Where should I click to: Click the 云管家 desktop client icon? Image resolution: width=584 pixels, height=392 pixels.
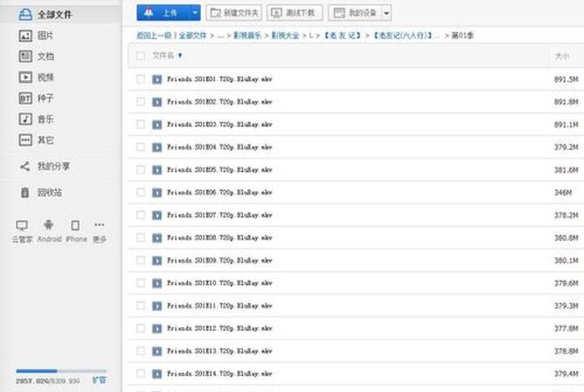pos(22,225)
